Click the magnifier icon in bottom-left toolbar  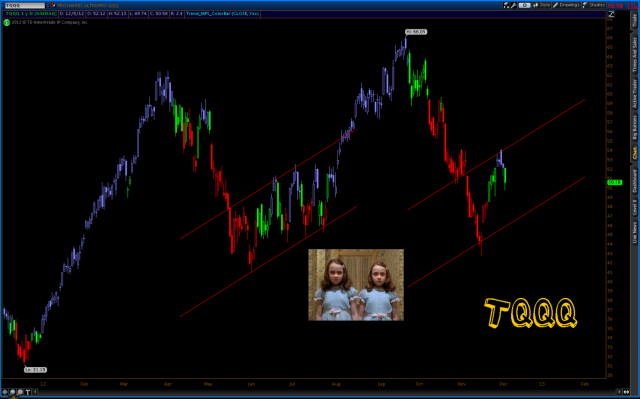pyautogui.click(x=20, y=392)
